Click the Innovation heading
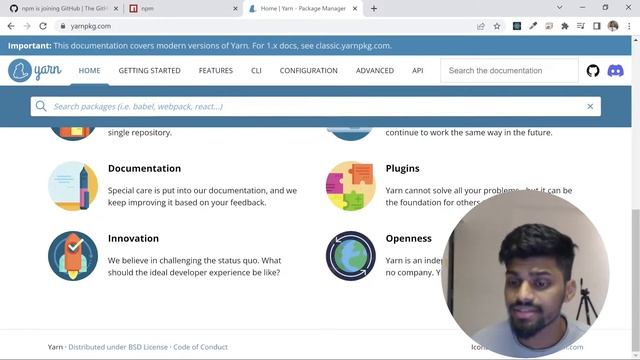This screenshot has width=640, height=360. (133, 238)
